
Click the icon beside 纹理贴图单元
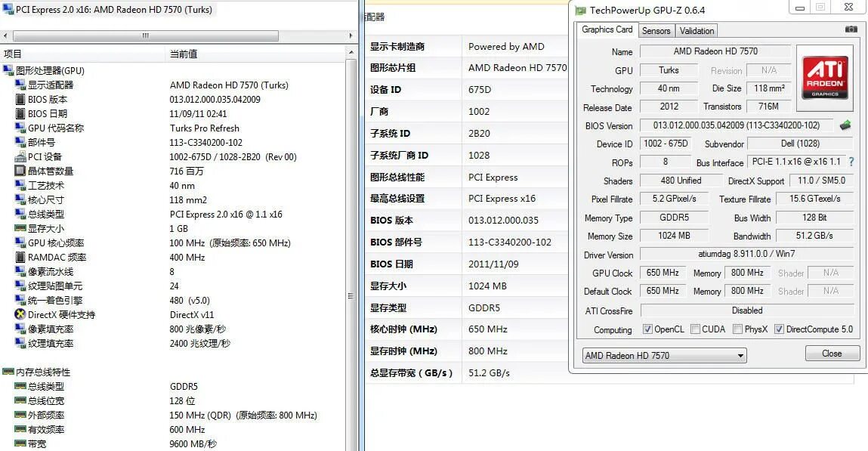[x=20, y=286]
